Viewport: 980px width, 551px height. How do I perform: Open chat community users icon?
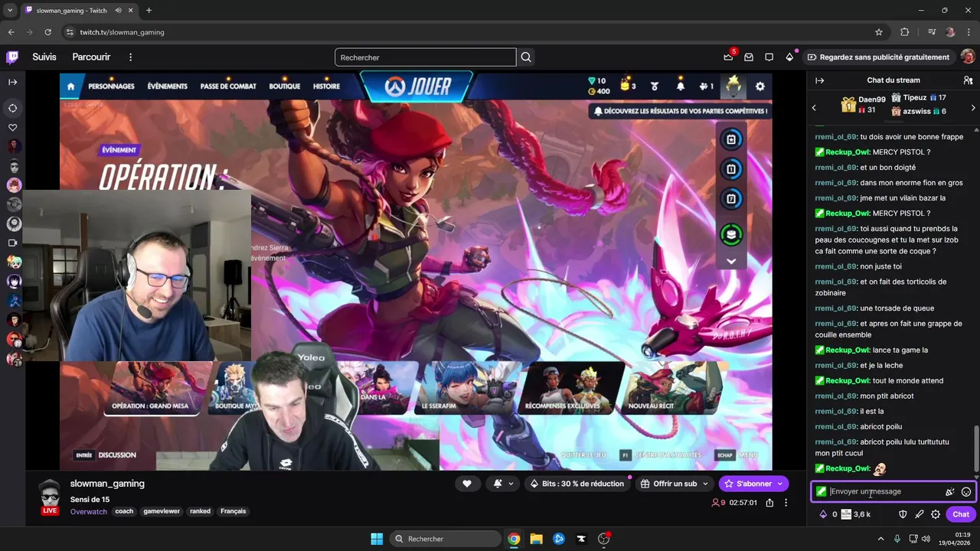point(968,80)
